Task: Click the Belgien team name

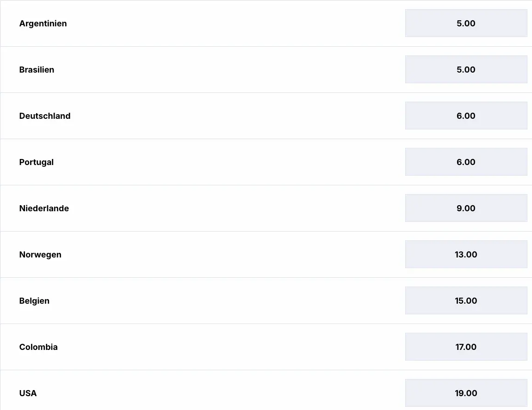Action: (x=34, y=301)
